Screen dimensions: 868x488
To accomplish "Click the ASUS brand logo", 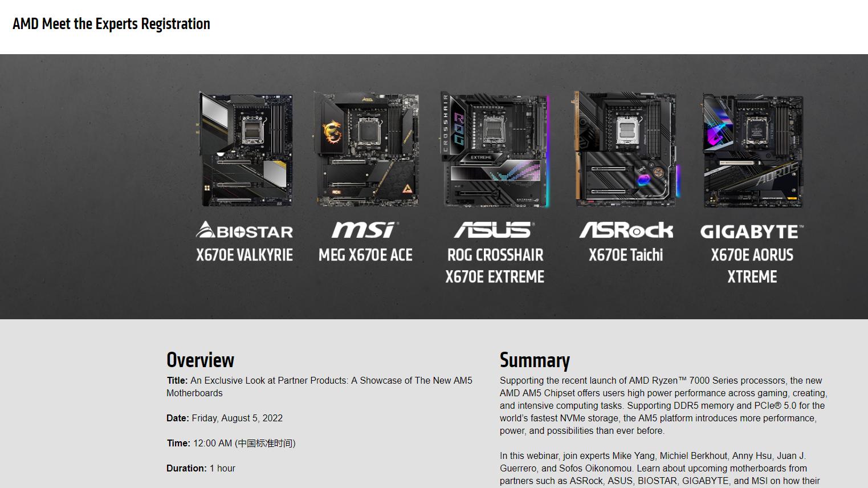I will pyautogui.click(x=495, y=230).
